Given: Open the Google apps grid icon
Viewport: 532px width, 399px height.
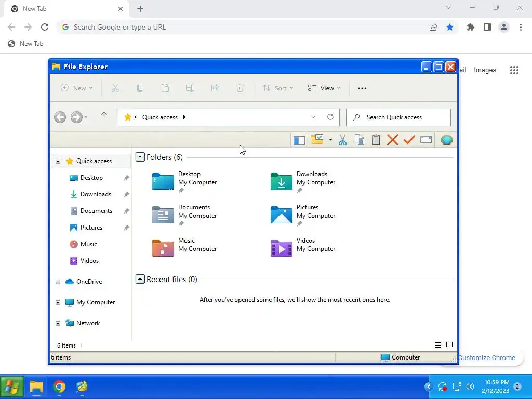Looking at the screenshot, I should click(514, 70).
